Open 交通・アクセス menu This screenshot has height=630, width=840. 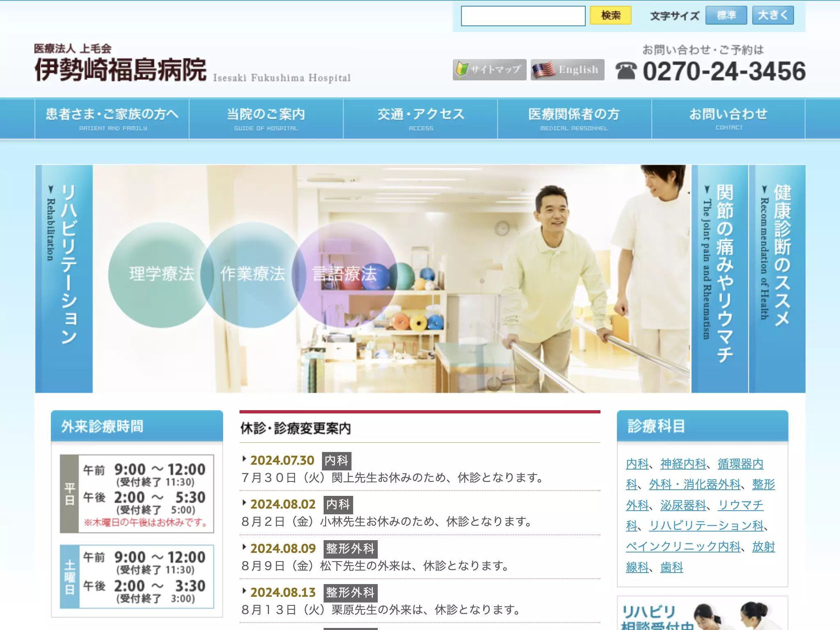420,119
